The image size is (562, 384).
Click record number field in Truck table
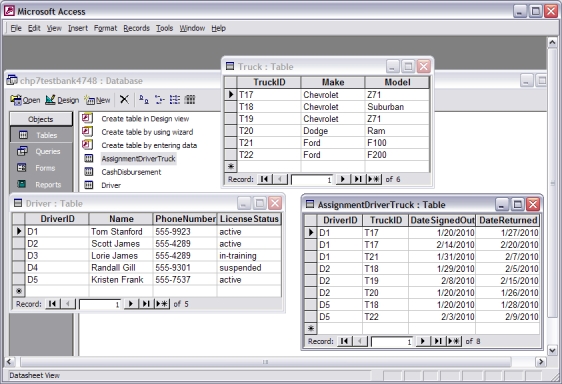tap(312, 180)
